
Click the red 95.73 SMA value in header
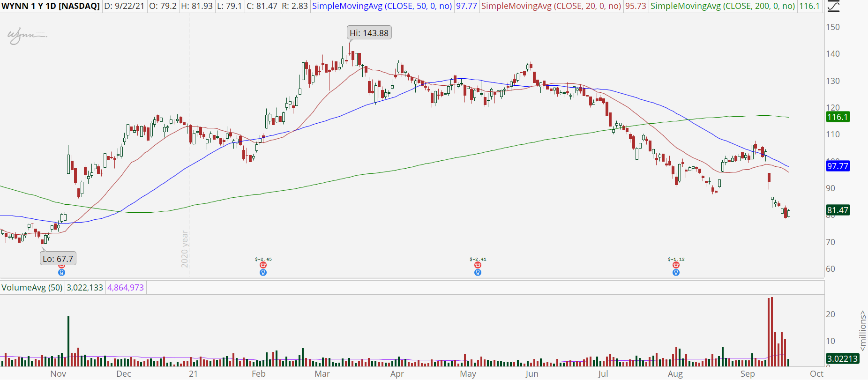636,6
